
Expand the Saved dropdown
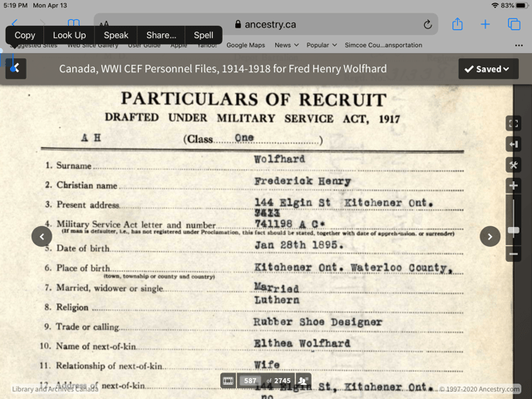[x=487, y=69]
